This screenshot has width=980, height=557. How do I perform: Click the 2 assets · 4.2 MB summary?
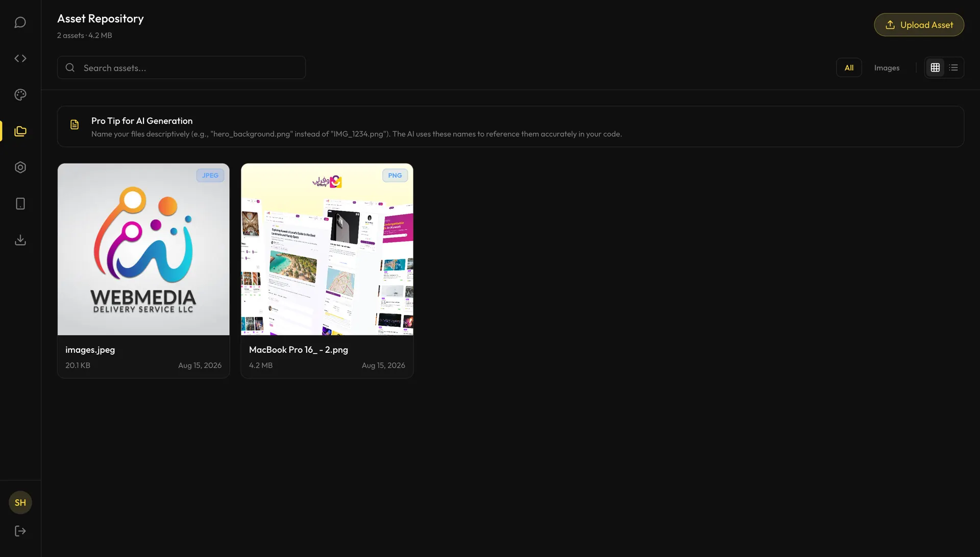(84, 36)
